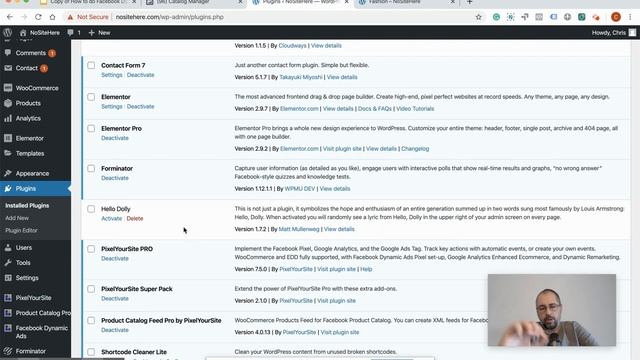The width and height of the screenshot is (640, 360).
Task: Check the Elementor Pro checkbox
Action: (91, 129)
